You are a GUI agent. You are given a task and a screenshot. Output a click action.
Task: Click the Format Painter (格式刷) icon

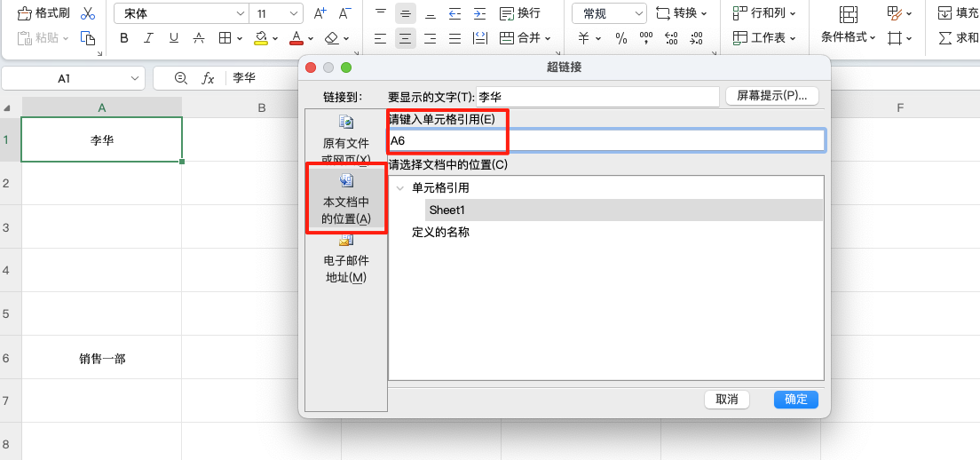[x=24, y=13]
